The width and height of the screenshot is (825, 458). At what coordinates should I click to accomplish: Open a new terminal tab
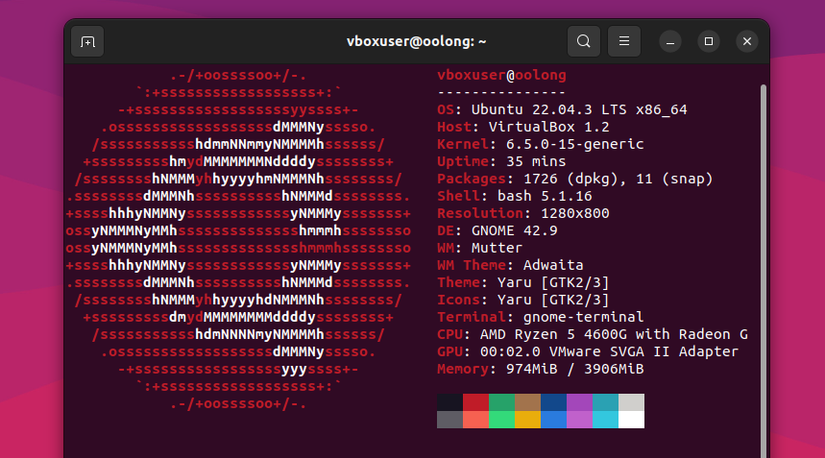87,41
